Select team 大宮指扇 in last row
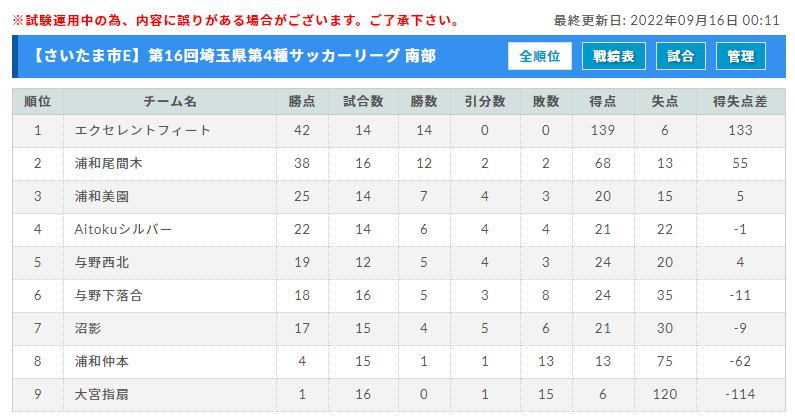The image size is (795, 417). [x=101, y=394]
